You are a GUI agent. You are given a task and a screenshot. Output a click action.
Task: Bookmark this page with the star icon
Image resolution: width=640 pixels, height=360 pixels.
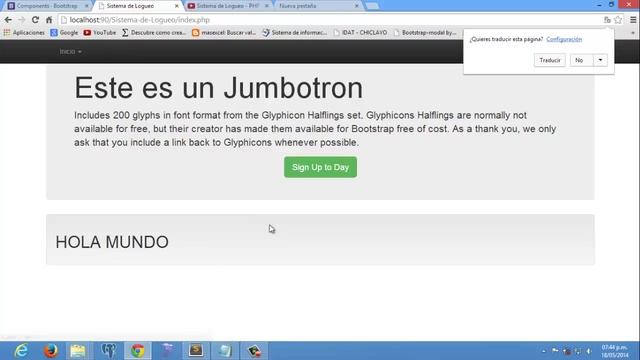tap(618, 20)
